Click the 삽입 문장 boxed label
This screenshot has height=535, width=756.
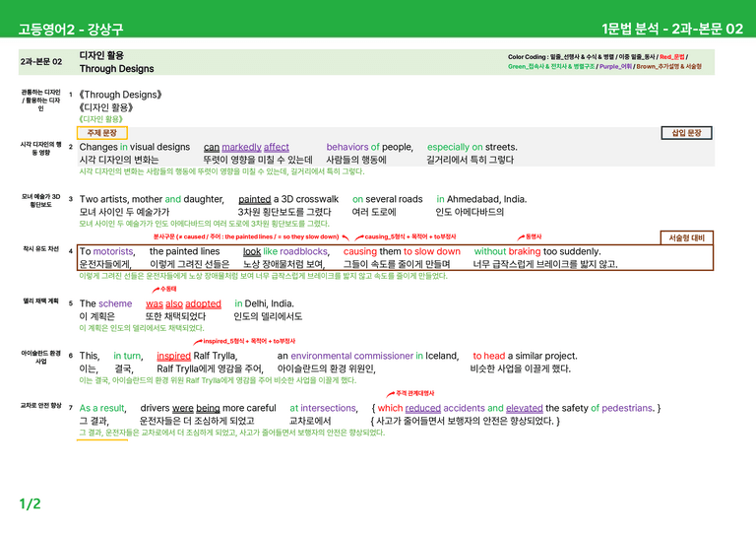click(686, 133)
